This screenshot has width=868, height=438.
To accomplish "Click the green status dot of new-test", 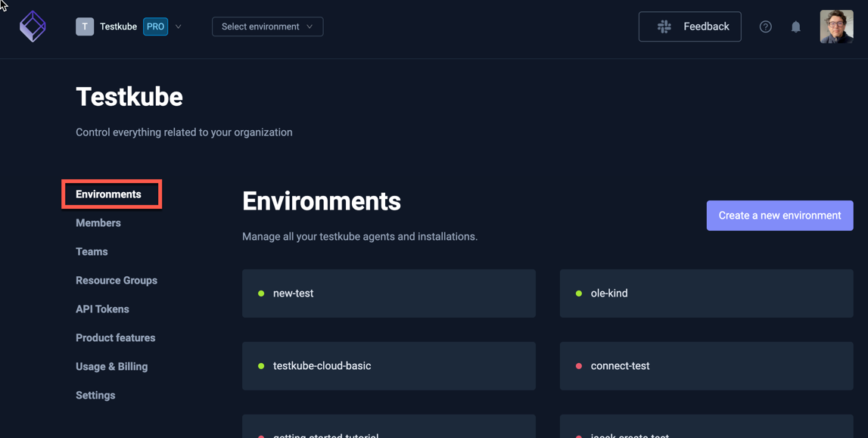I will click(x=261, y=294).
